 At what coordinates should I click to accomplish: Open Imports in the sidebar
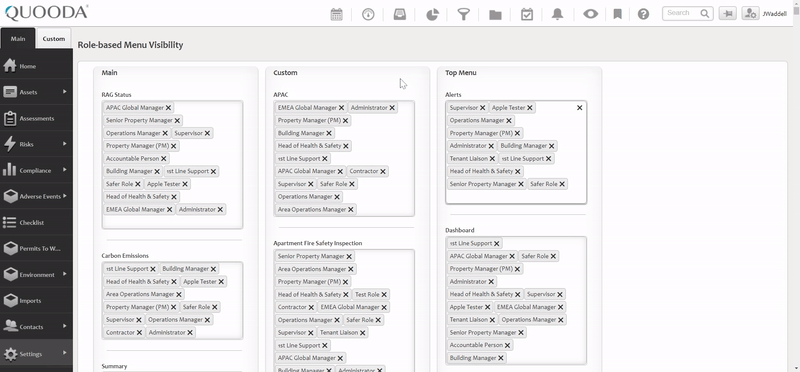coord(36,301)
